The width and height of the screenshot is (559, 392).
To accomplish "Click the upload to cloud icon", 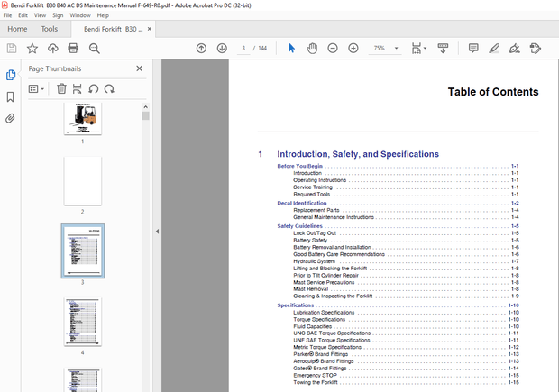I will [x=53, y=48].
